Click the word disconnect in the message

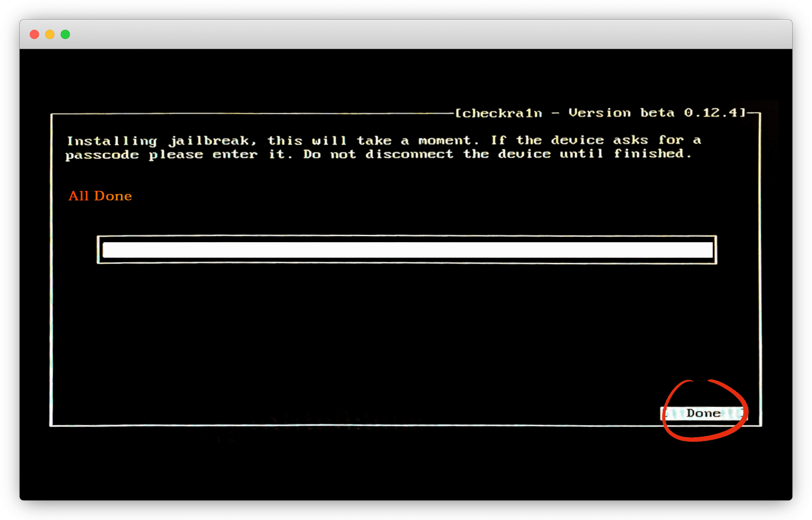click(409, 154)
